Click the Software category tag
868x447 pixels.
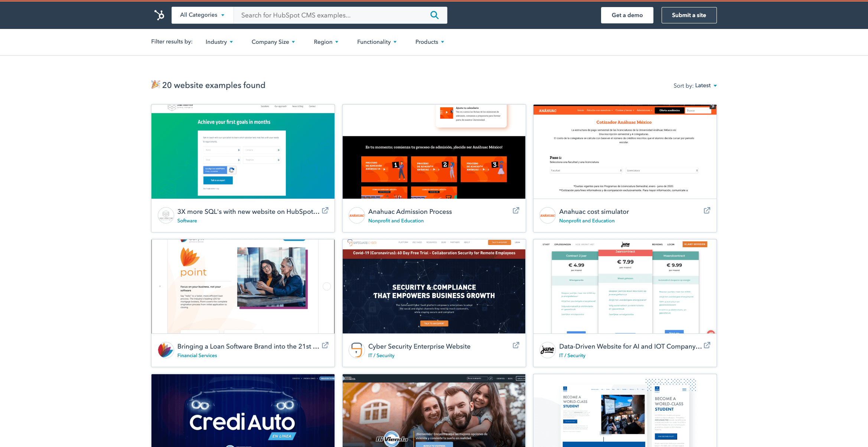click(x=187, y=221)
